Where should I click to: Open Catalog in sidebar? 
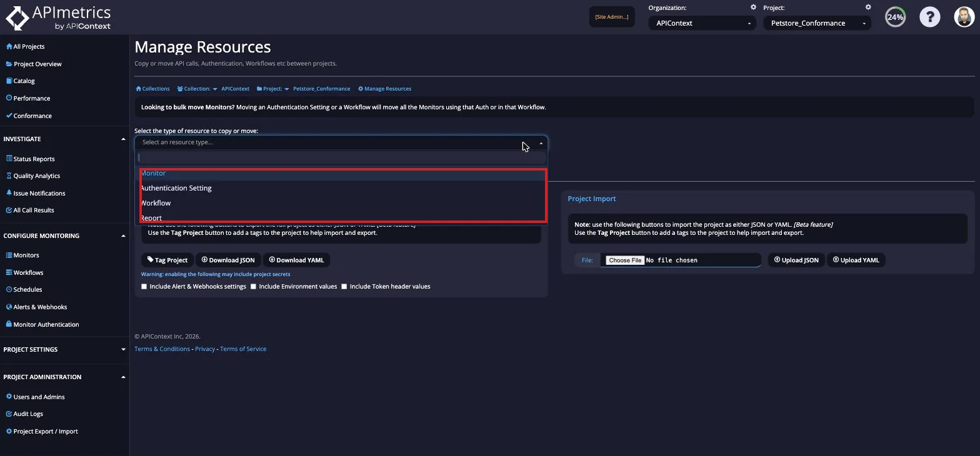pos(20,81)
